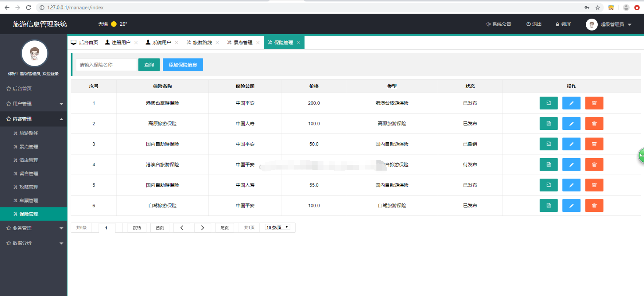The height and width of the screenshot is (296, 644).
Task: Go to 首页 first page
Action: point(160,228)
